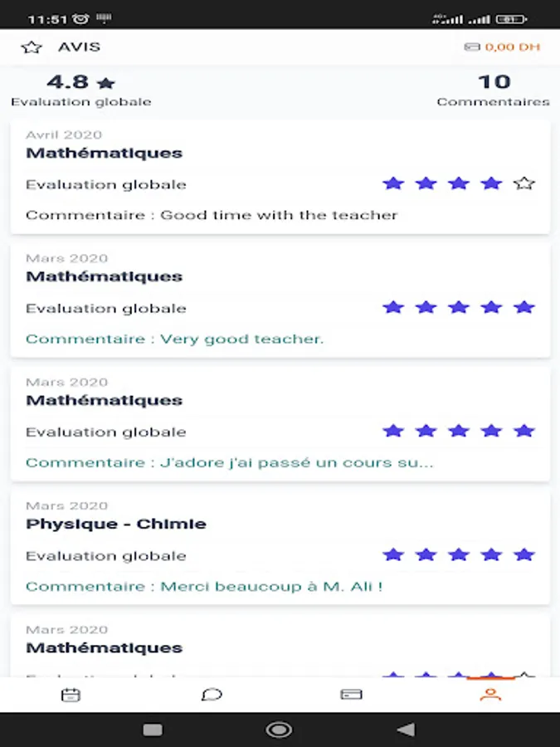Screen dimensions: 560x747
Task: Select the profile tab icon
Action: [x=491, y=695]
